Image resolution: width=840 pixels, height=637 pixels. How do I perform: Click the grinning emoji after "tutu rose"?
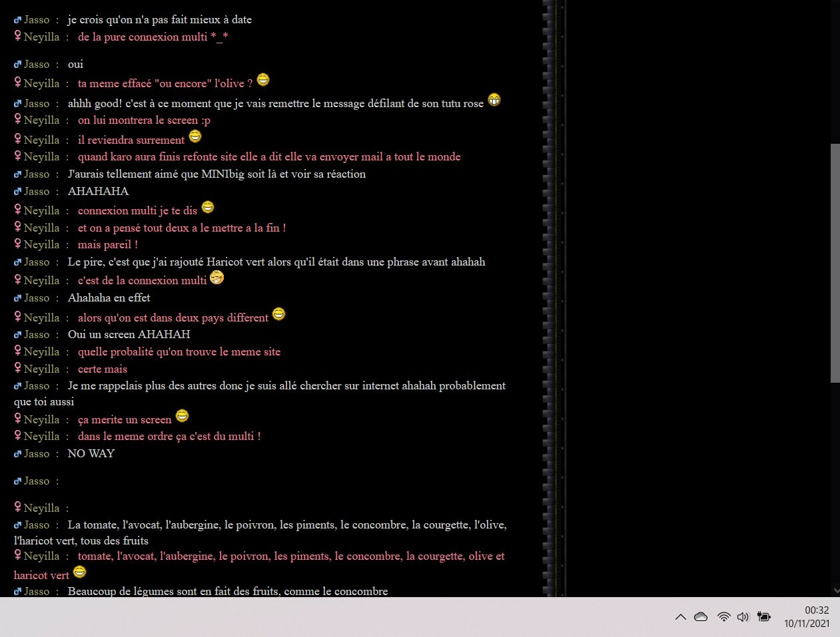point(494,100)
